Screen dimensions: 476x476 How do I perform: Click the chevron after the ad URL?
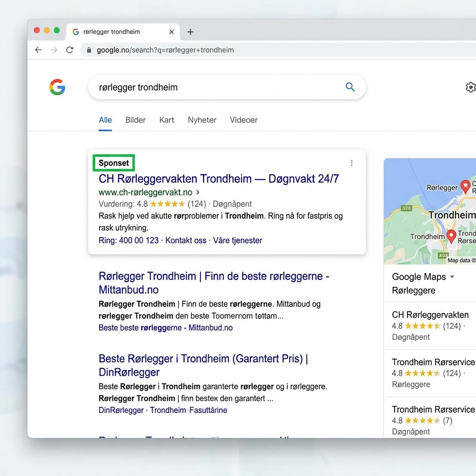(198, 192)
